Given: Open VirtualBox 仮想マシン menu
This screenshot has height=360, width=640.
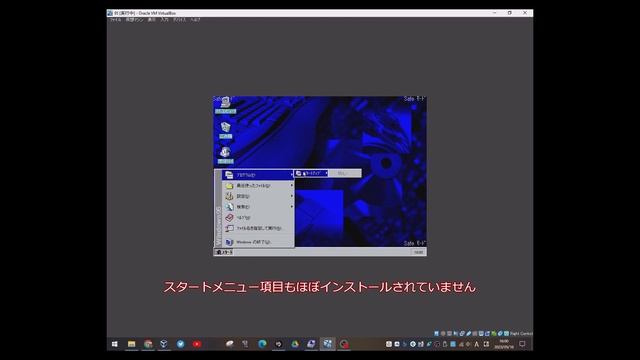Looking at the screenshot, I should pos(134,20).
